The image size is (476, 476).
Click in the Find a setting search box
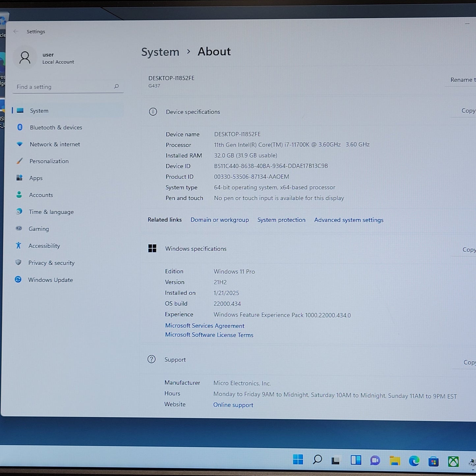[68, 87]
